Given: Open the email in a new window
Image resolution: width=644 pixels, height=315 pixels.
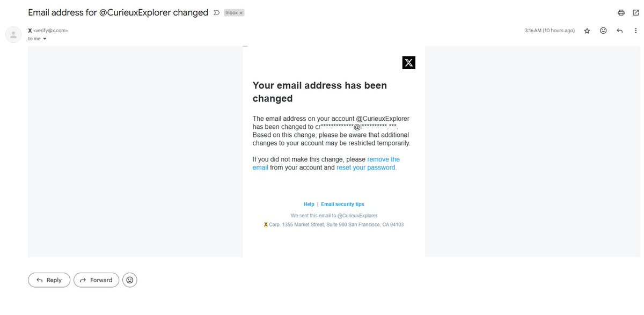Looking at the screenshot, I should 636,12.
